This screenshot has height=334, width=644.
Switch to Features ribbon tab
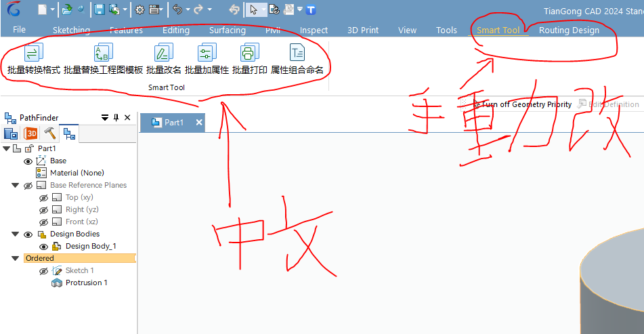(126, 30)
